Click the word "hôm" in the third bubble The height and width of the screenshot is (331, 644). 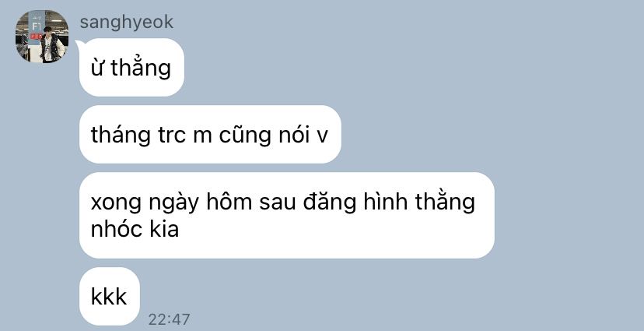tap(229, 202)
